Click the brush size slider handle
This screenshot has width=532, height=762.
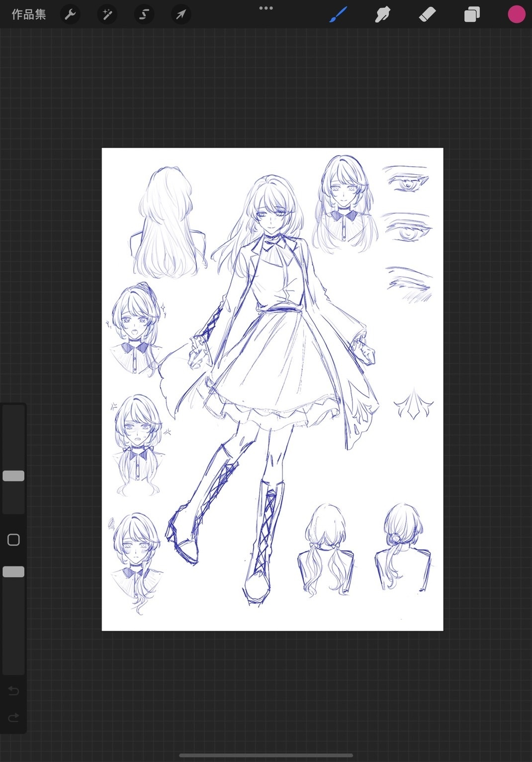pyautogui.click(x=13, y=476)
